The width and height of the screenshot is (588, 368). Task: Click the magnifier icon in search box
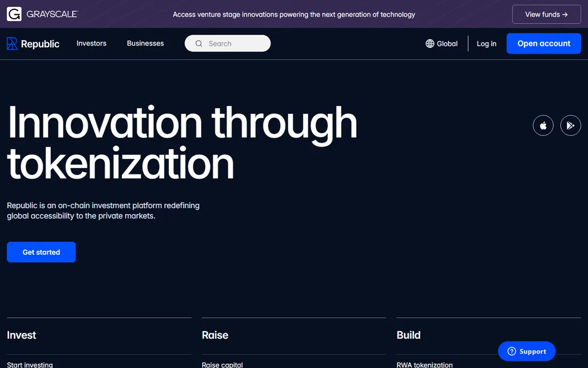click(x=199, y=43)
